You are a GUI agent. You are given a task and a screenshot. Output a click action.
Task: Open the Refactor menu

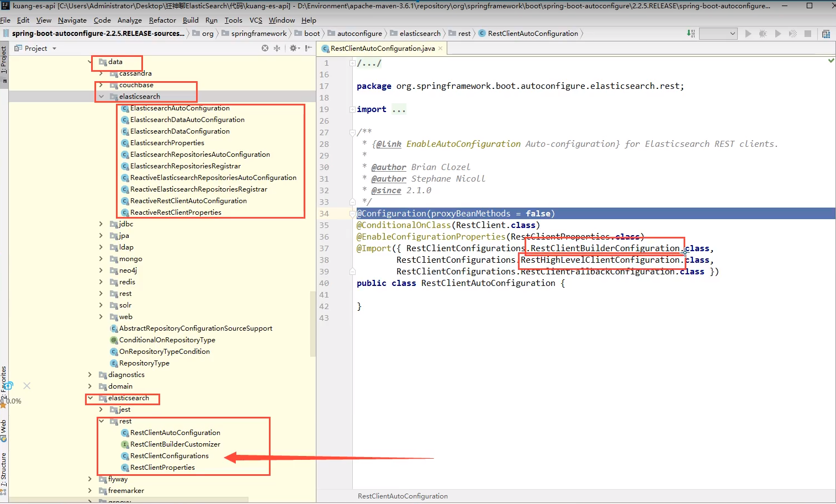coord(162,20)
